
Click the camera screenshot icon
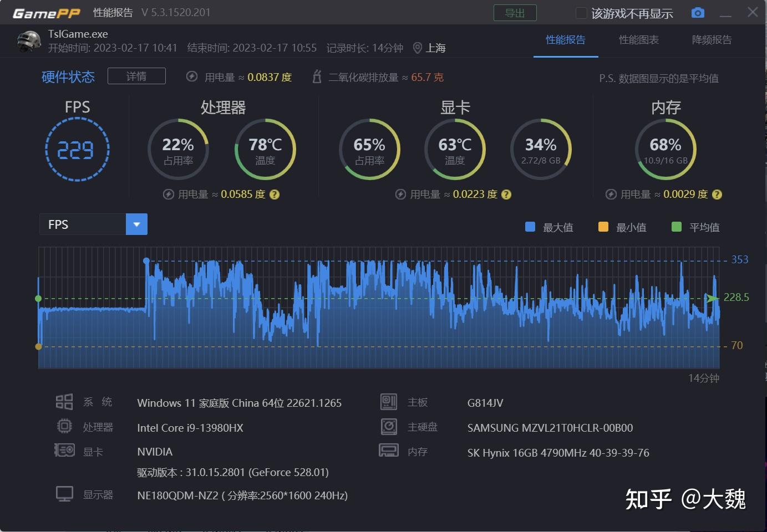(698, 13)
